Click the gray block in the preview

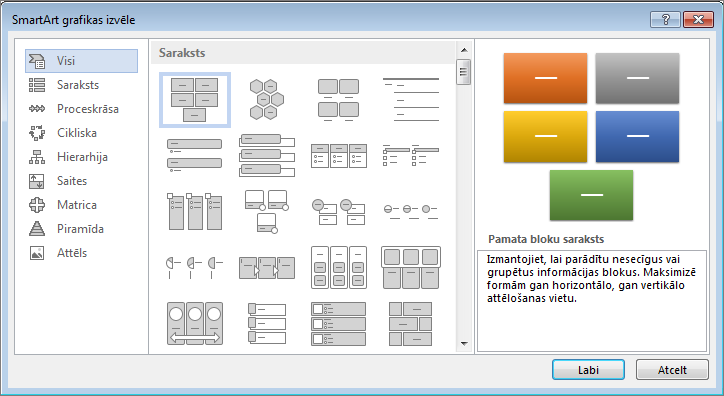[x=637, y=78]
